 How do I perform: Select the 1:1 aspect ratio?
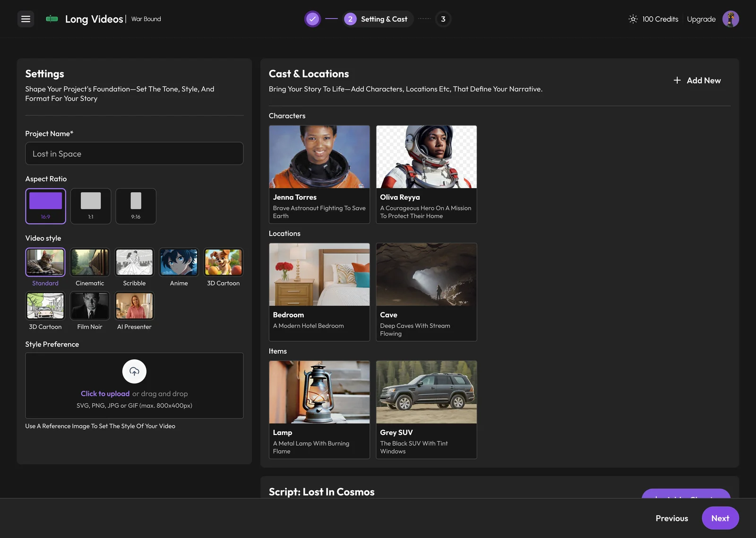pos(91,206)
